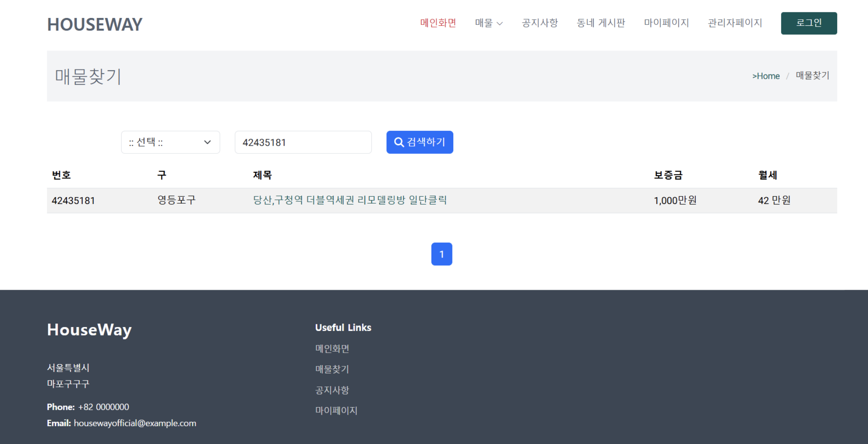The width and height of the screenshot is (868, 444).
Task: Click the chevron next to 매물
Action: (500, 24)
